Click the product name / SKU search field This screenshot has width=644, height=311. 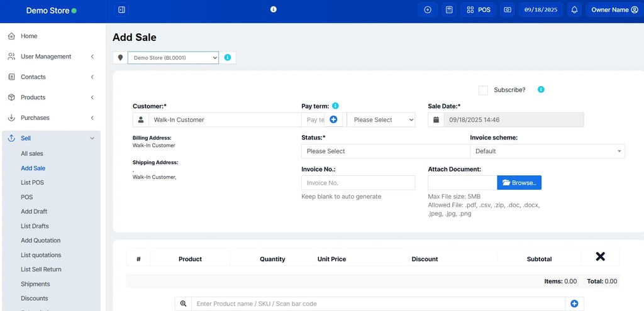(x=378, y=303)
